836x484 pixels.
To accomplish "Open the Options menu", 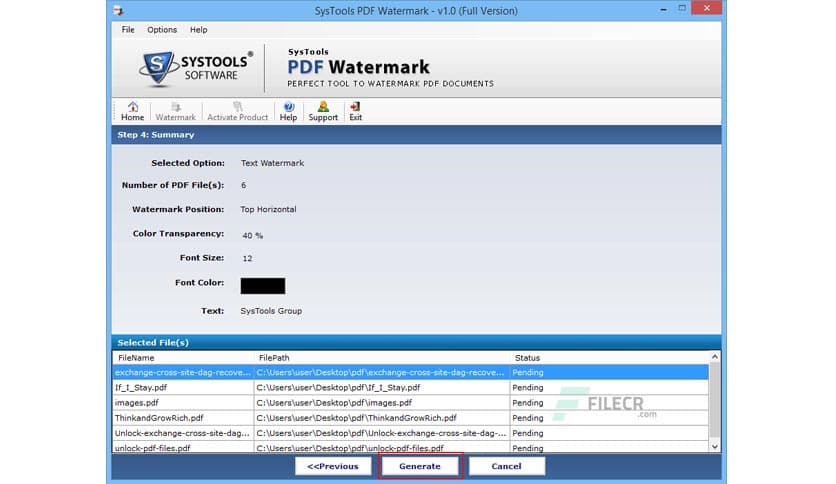I will (x=162, y=30).
